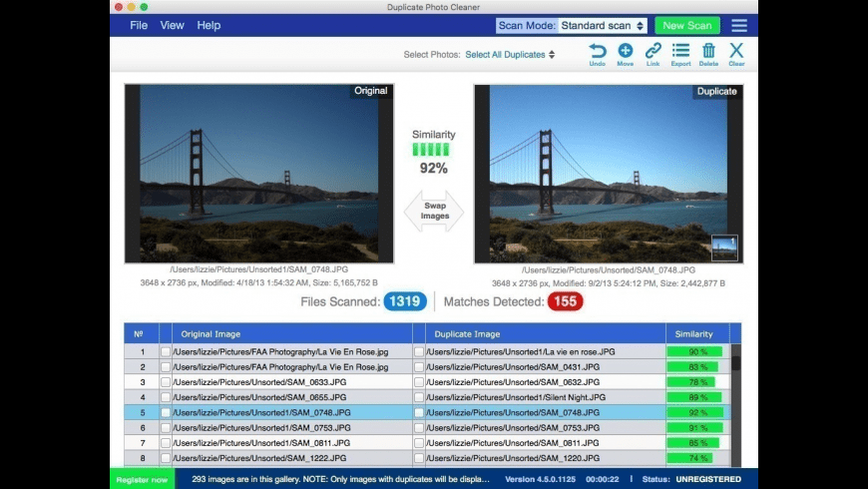Select duplicate path Unsorted/SAM_0632.JPG
The width and height of the screenshot is (868, 489).
pyautogui.click(x=513, y=382)
